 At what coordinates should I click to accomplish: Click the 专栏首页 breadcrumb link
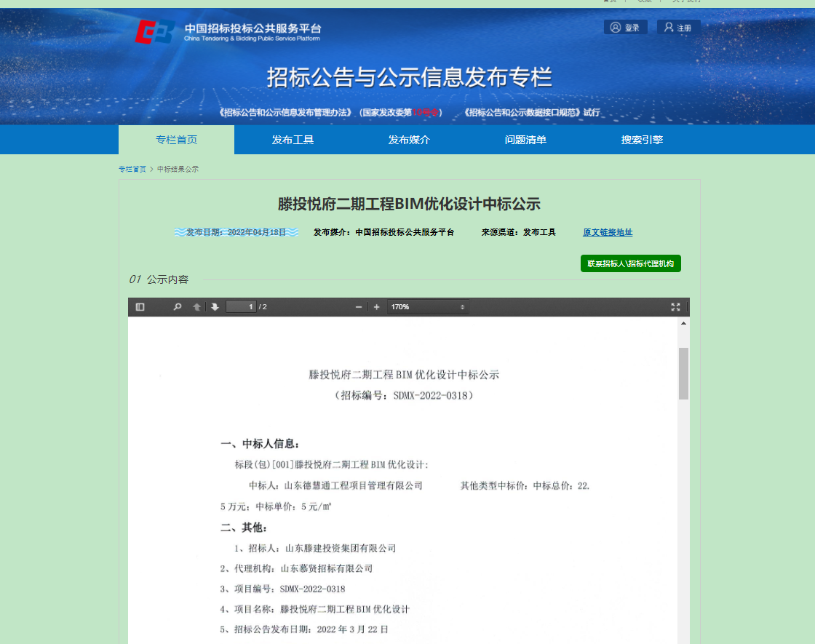[x=132, y=168]
